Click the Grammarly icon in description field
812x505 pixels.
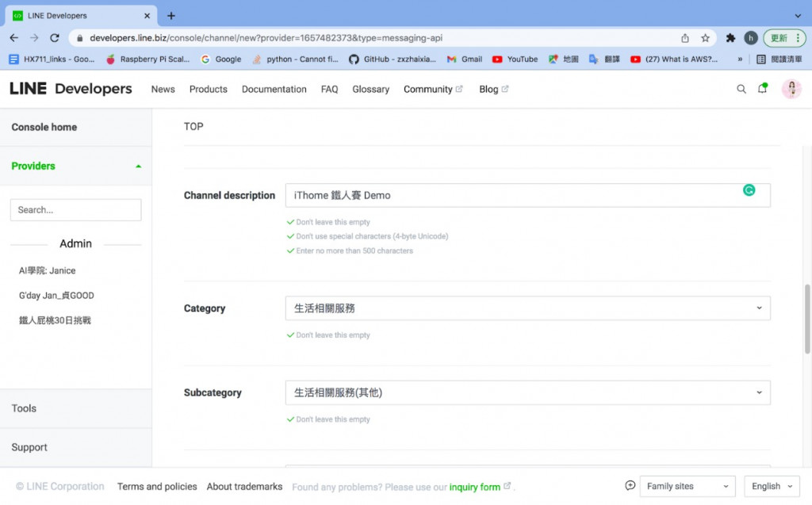point(749,190)
